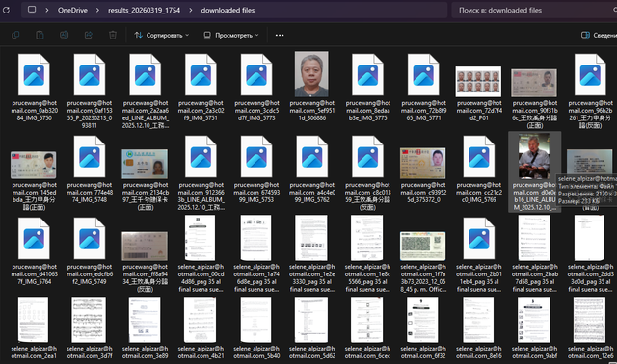Screen dimensions: 617x364
Task: Select document thumbnail selene_alpizar 1a746d8e
Action: coord(255,238)
